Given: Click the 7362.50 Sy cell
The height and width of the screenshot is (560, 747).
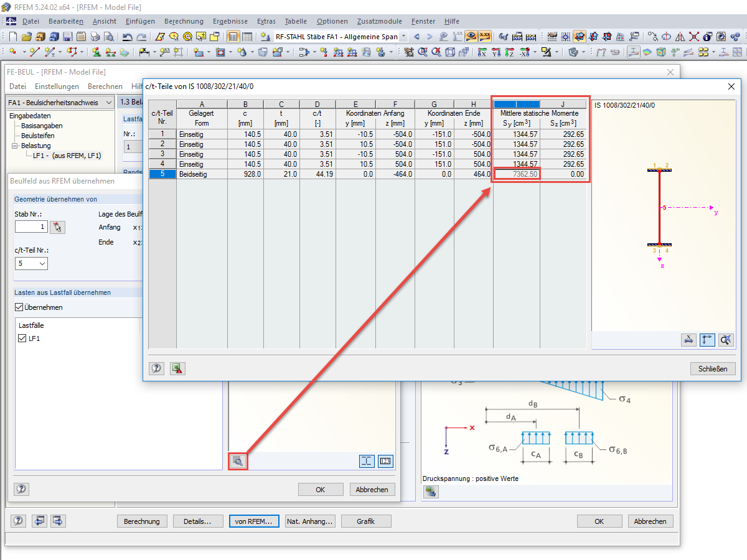Looking at the screenshot, I should [517, 175].
